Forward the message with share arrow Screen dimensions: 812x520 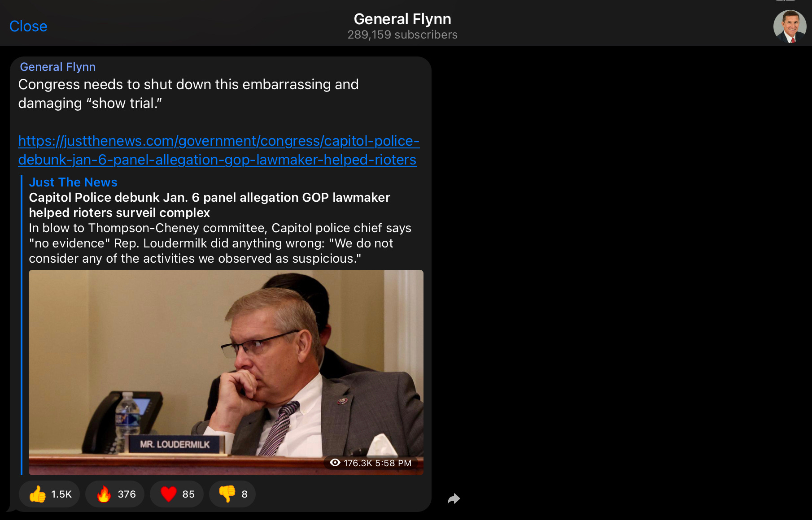tap(454, 498)
